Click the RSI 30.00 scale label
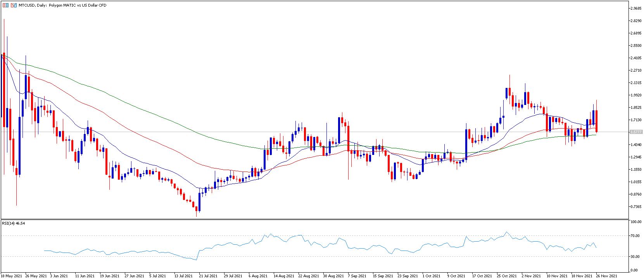Viewport: 644px width, 280px height. pyautogui.click(x=635, y=257)
